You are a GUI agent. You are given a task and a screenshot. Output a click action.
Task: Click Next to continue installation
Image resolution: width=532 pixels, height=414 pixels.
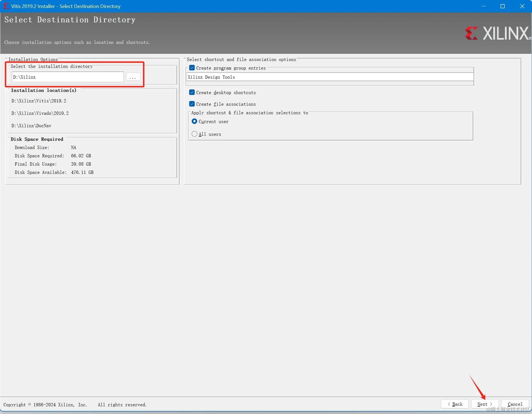pos(485,404)
